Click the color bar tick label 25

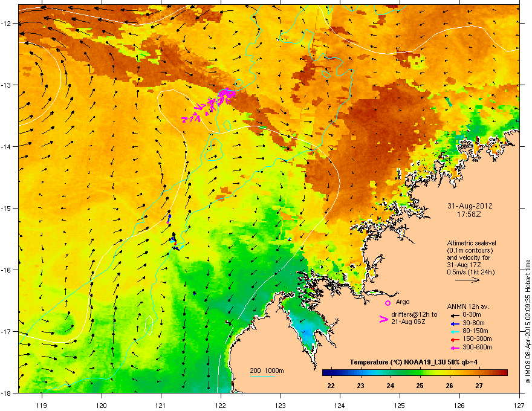pos(420,386)
